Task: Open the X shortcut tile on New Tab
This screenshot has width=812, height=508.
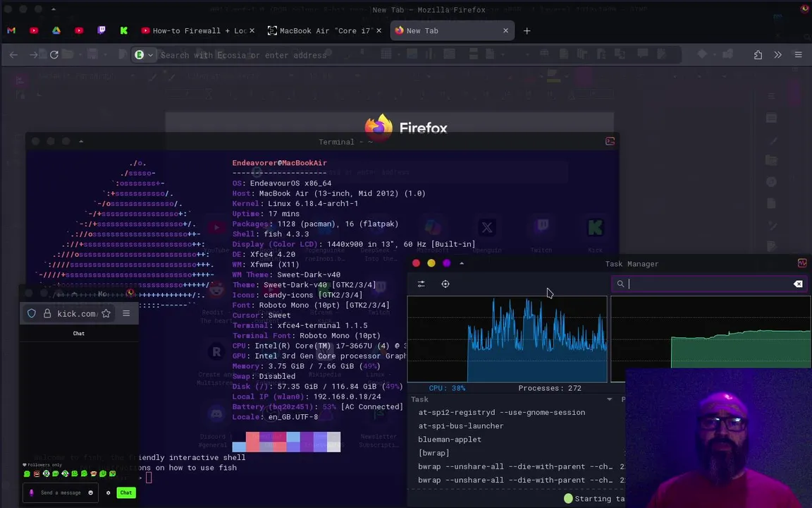Action: [x=487, y=227]
